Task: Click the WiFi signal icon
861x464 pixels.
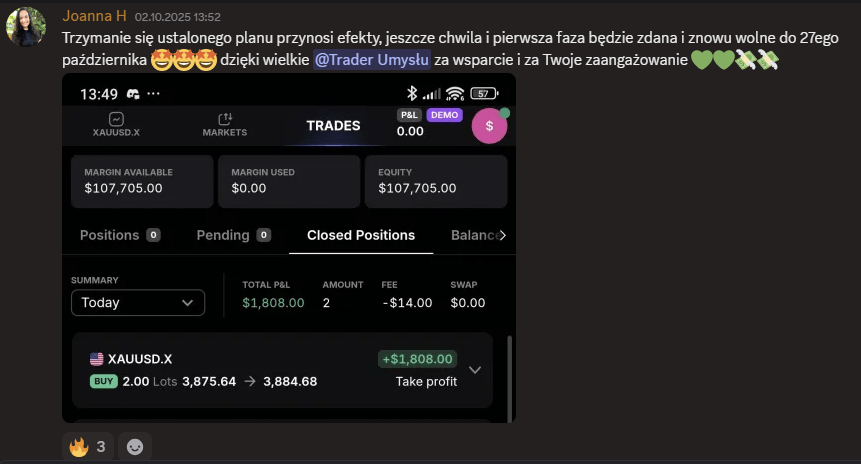Action: pos(455,94)
